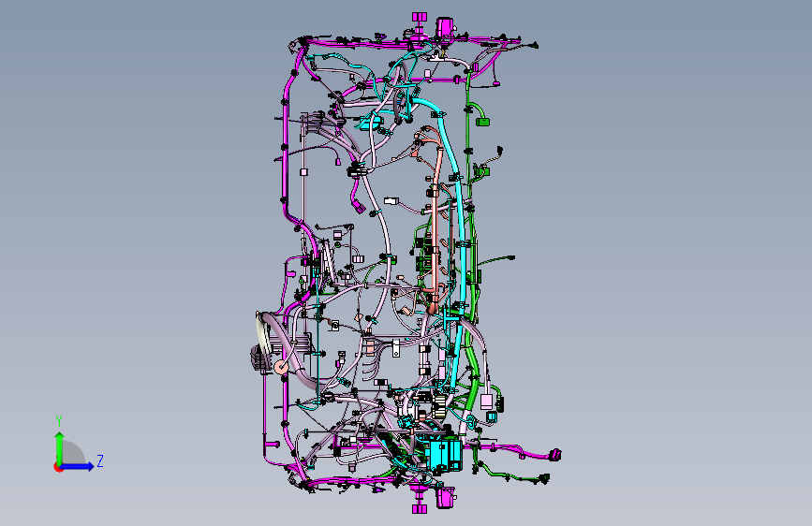The height and width of the screenshot is (526, 812).
Task: Click the "Y" axis label text
Action: 59,421
